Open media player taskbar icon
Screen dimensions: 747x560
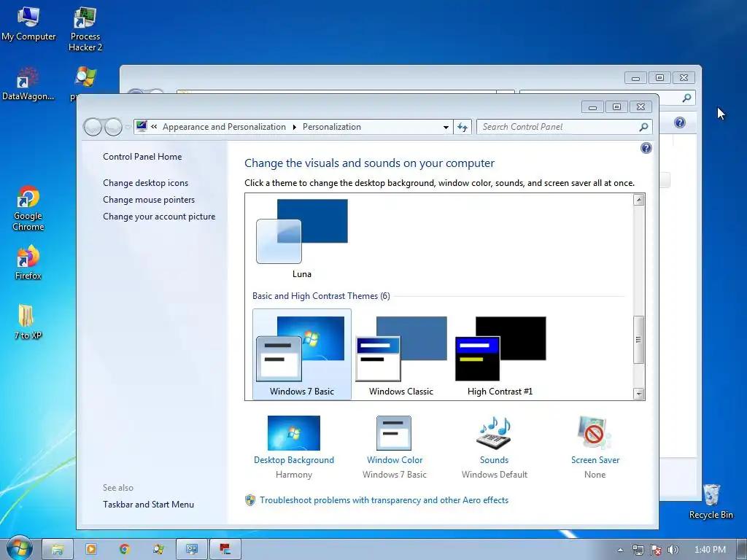click(90, 550)
